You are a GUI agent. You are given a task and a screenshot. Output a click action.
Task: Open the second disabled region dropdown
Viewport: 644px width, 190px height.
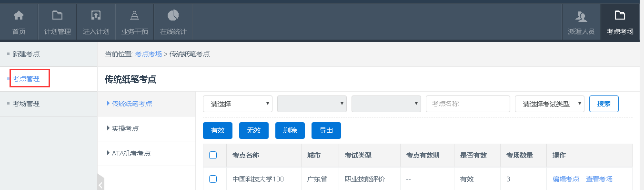(x=312, y=104)
